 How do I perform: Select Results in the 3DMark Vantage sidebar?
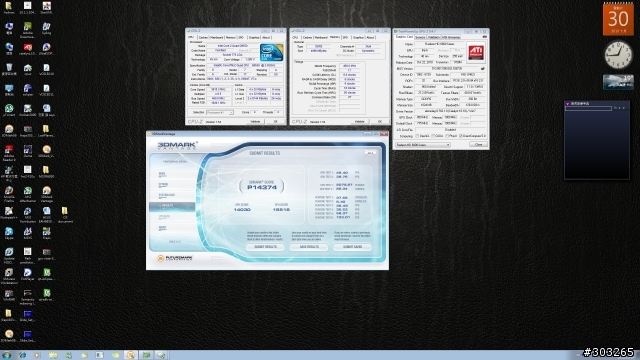172,206
